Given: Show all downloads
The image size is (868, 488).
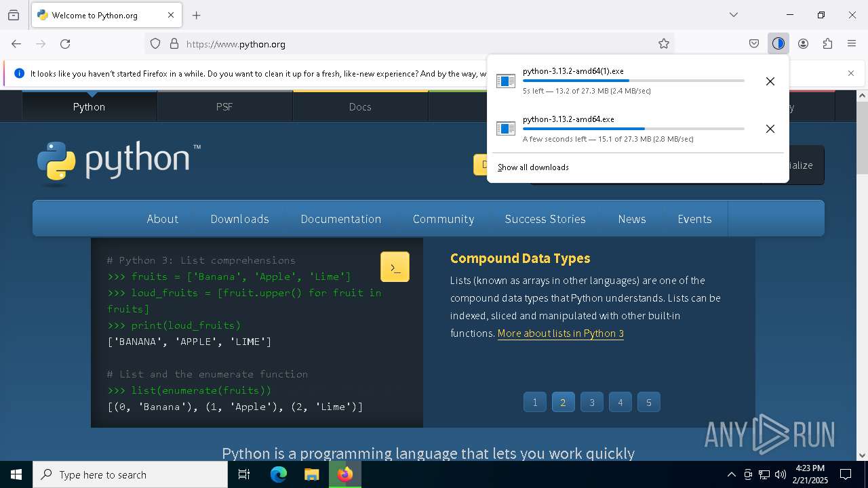Looking at the screenshot, I should point(533,167).
